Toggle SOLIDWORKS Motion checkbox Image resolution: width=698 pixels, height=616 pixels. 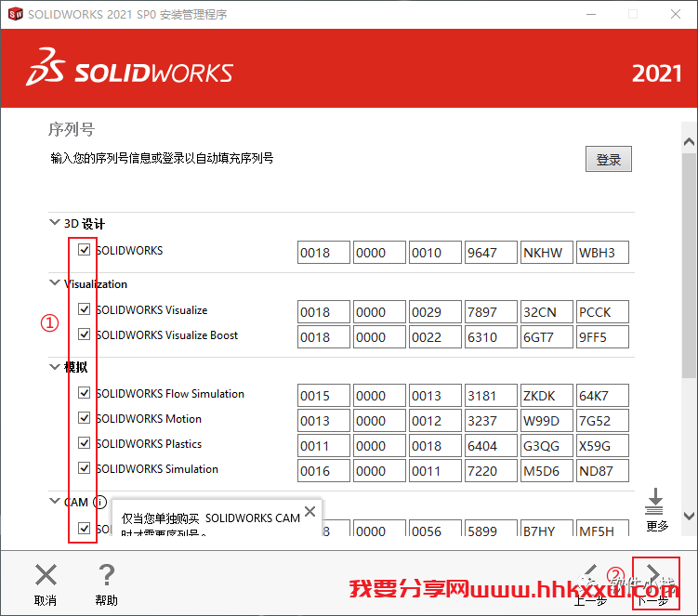pyautogui.click(x=85, y=417)
